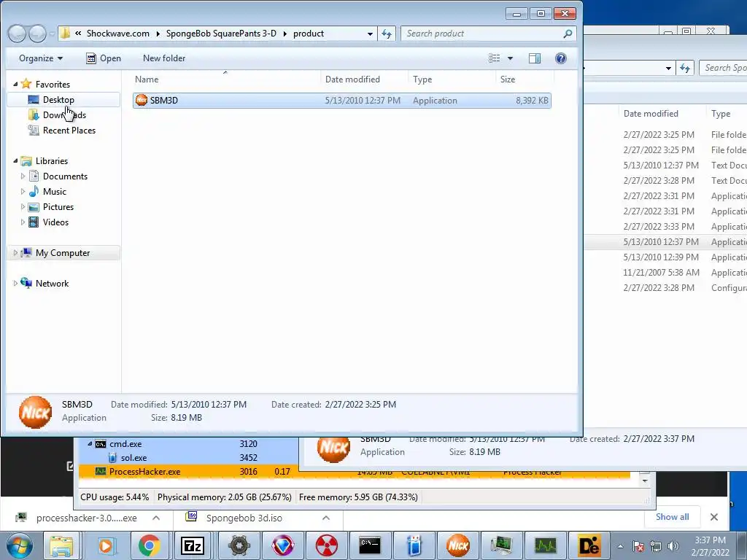This screenshot has height=560, width=747.
Task: Open the Nick game taskbar icon
Action: [x=457, y=545]
